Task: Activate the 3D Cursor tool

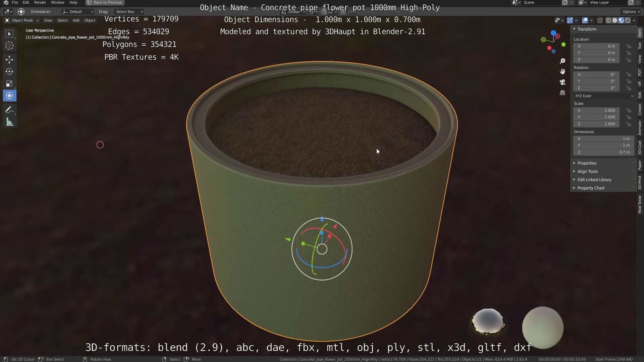Action: 9,46
